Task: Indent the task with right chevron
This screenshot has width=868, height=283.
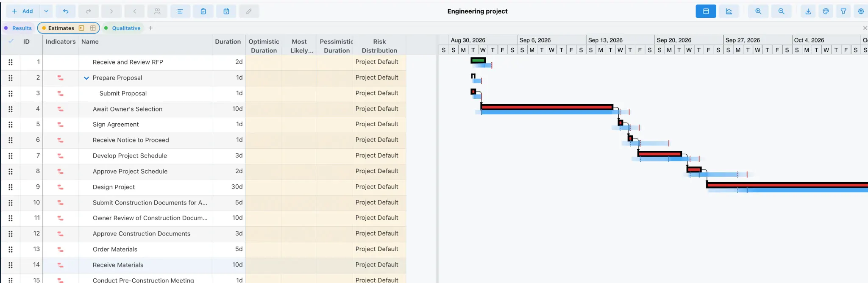Action: [x=111, y=11]
